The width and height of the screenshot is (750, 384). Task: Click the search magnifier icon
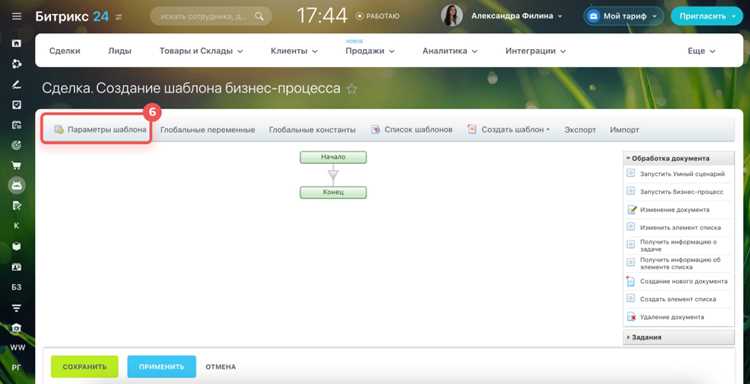259,16
